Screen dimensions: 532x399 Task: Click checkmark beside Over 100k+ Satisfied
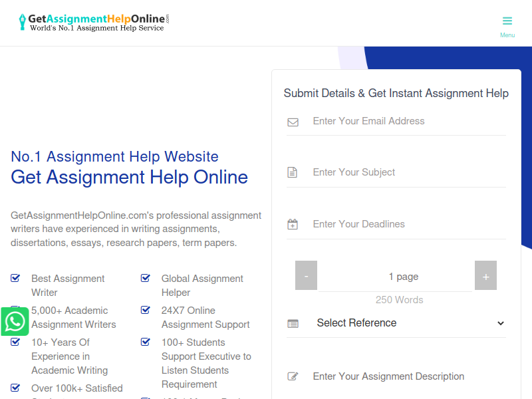(15, 388)
